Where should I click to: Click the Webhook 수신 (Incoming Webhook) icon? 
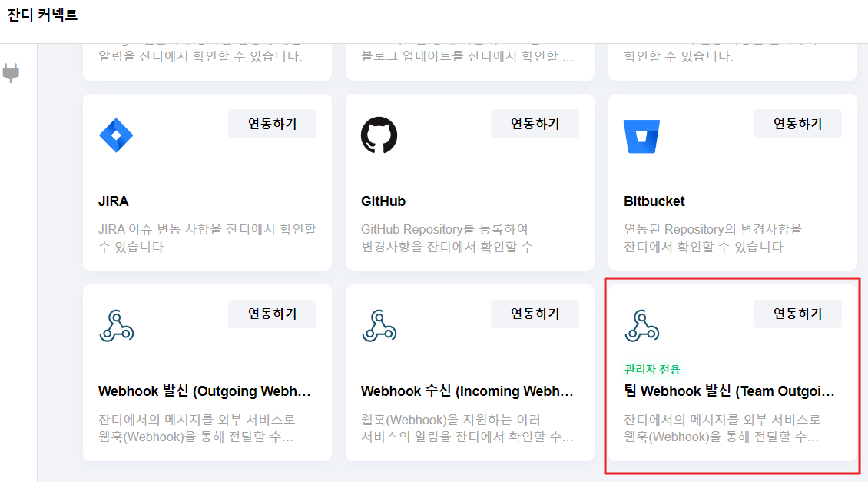click(x=379, y=325)
